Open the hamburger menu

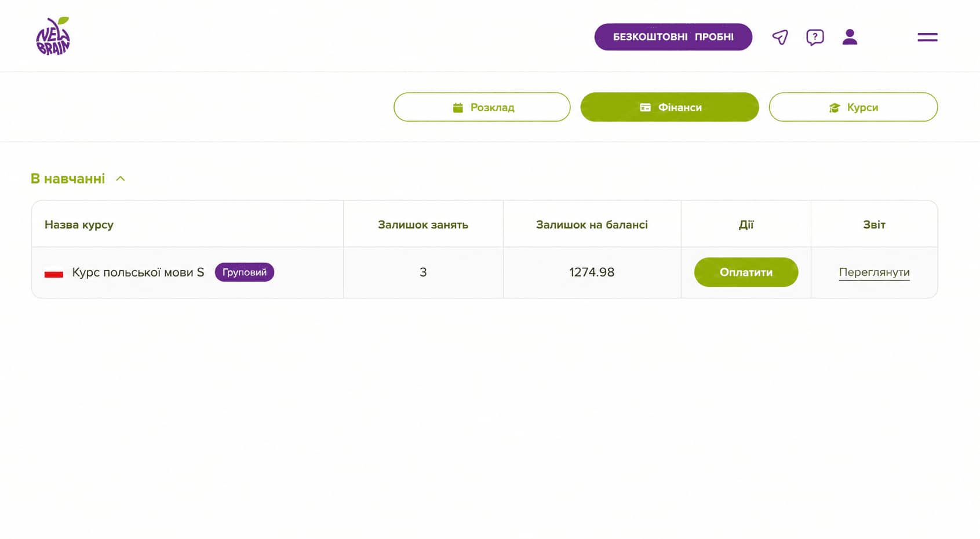tap(927, 37)
